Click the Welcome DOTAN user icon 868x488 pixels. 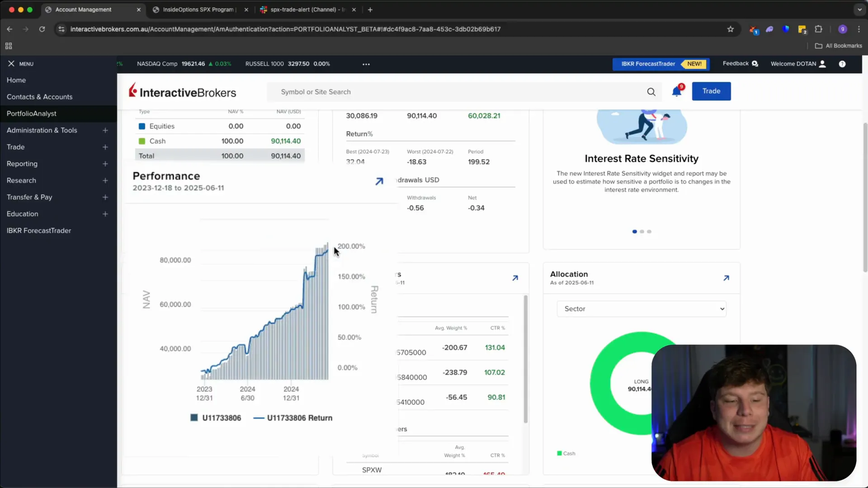click(x=822, y=64)
